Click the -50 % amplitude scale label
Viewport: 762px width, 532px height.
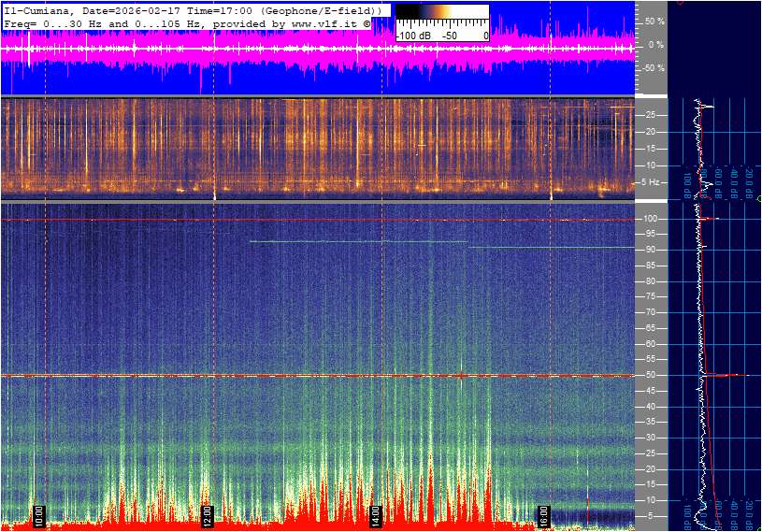tap(653, 68)
